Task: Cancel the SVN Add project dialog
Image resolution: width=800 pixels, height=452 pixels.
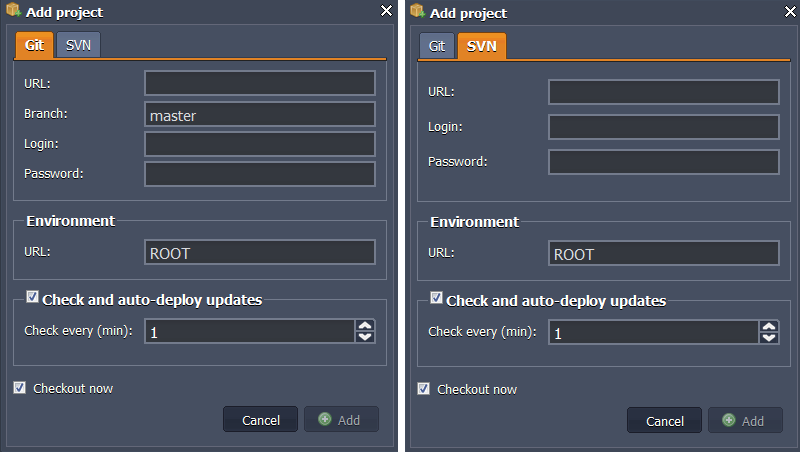Action: tap(664, 420)
